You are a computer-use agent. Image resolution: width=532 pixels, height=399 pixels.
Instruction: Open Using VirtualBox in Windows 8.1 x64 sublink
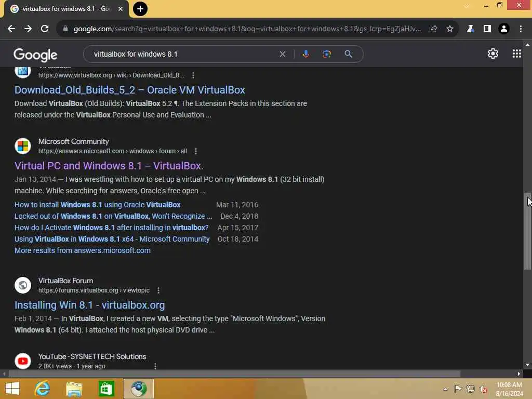tap(112, 239)
